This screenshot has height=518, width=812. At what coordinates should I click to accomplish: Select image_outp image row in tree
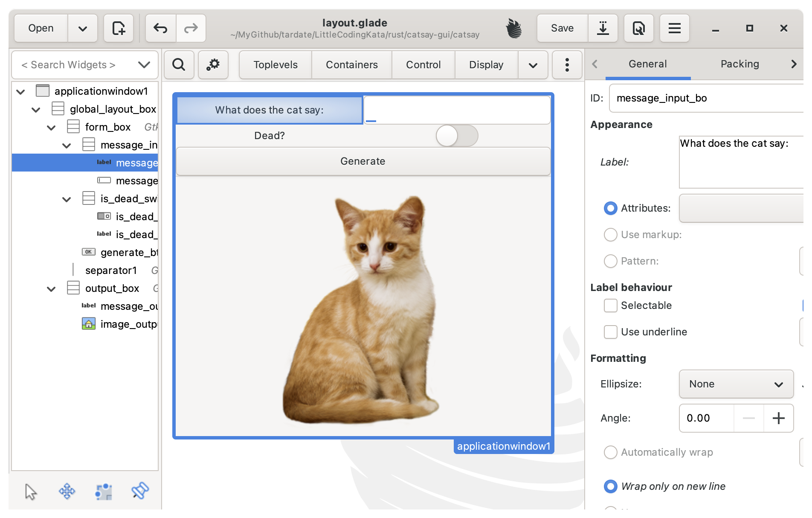(x=85, y=324)
